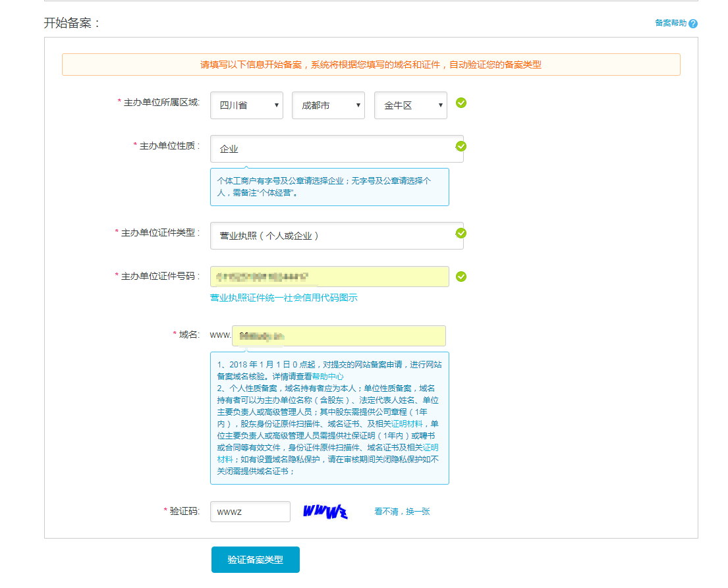The width and height of the screenshot is (728, 588).
Task: Click the green checkmark next to 主办单位证件号码
Action: pos(461,277)
